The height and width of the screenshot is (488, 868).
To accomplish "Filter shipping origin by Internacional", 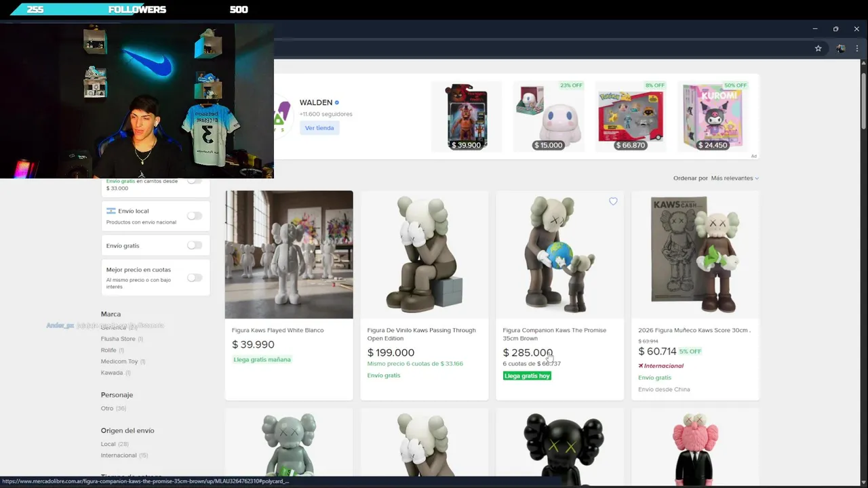I will [124, 455].
